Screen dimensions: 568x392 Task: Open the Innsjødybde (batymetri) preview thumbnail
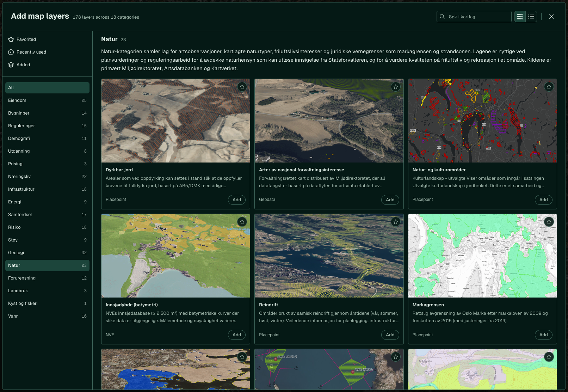(x=175, y=256)
